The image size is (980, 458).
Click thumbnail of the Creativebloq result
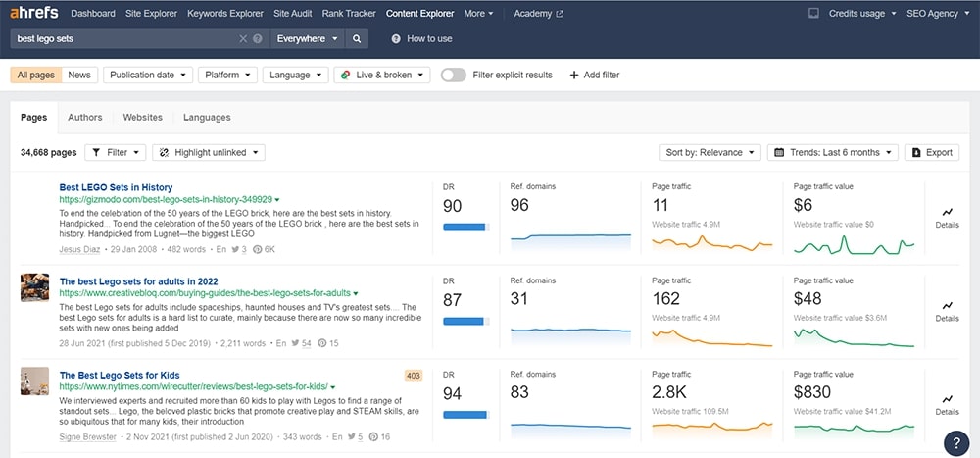[34, 287]
